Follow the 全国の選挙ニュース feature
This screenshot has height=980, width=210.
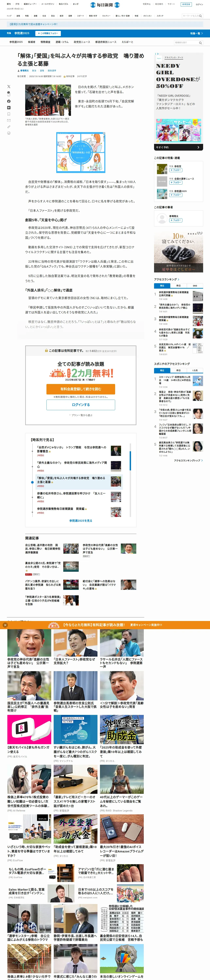176,183
